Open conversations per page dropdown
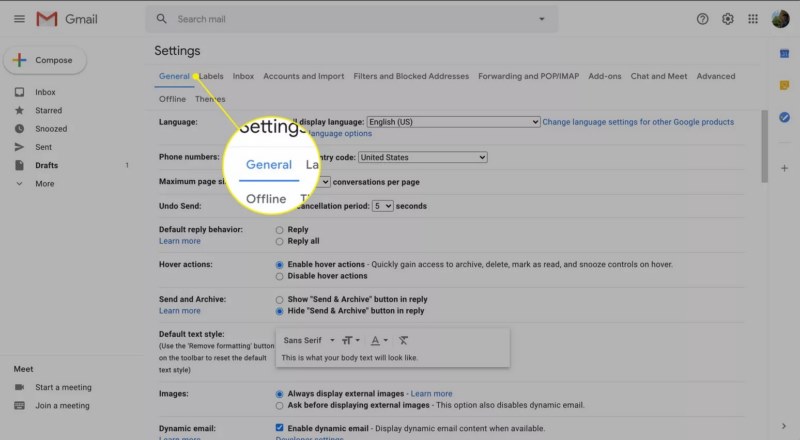800x440 pixels. (x=324, y=182)
